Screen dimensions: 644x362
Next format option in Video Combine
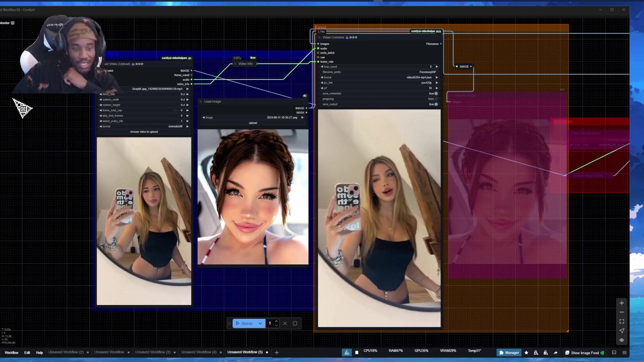point(437,77)
